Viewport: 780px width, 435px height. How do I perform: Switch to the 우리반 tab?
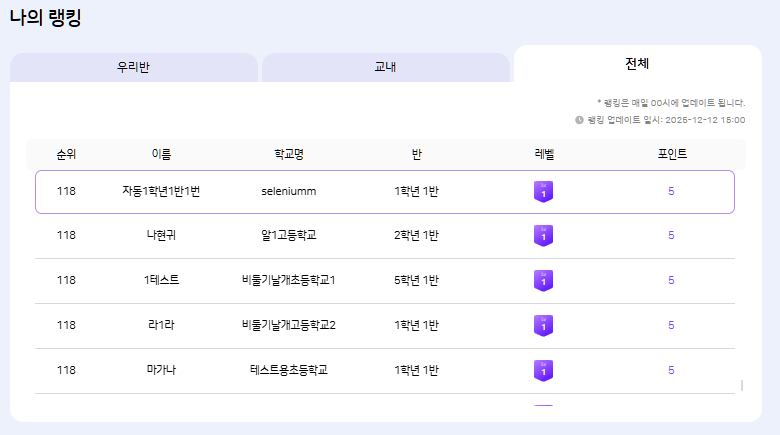134,68
